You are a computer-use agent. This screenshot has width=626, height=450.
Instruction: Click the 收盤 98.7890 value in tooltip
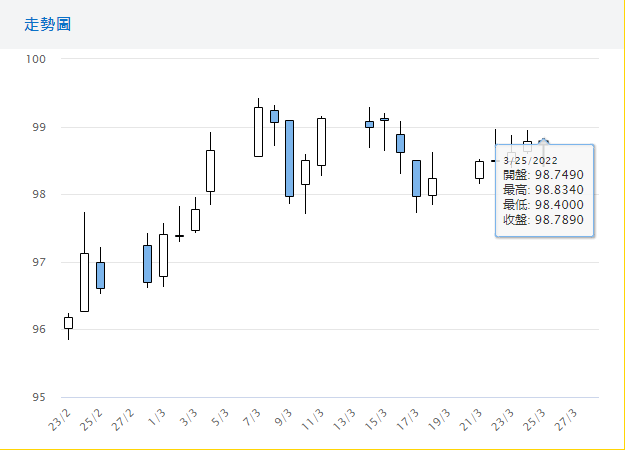[x=543, y=220]
